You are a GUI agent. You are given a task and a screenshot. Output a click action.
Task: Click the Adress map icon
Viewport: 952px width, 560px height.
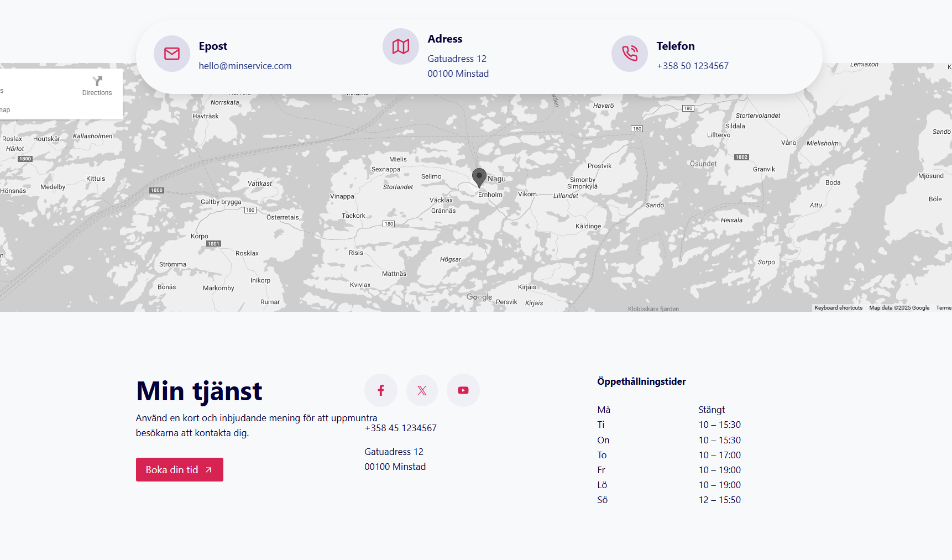(401, 46)
